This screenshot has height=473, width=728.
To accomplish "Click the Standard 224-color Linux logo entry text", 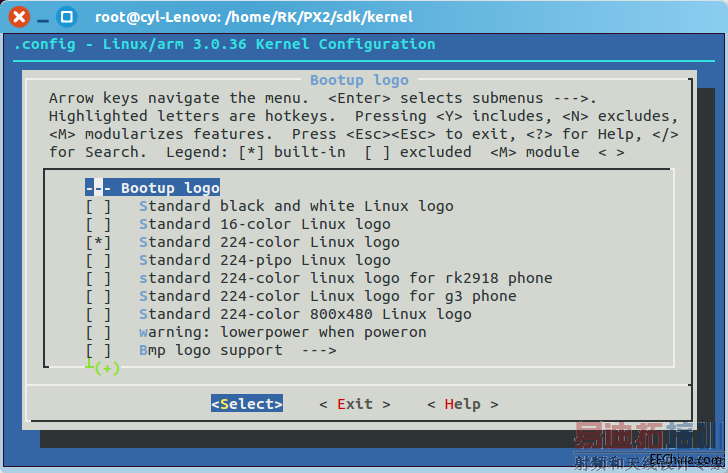I will (269, 242).
